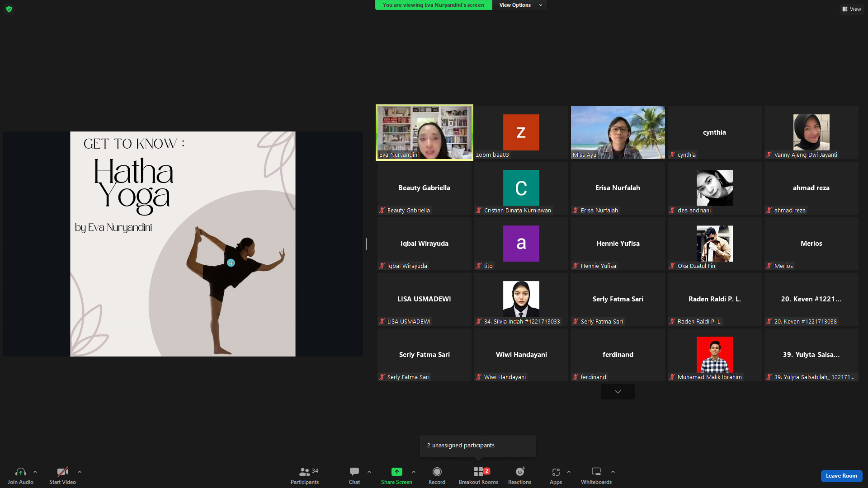The width and height of the screenshot is (868, 488).
Task: Select the Wiwi Handayani participant tile
Action: (521, 355)
